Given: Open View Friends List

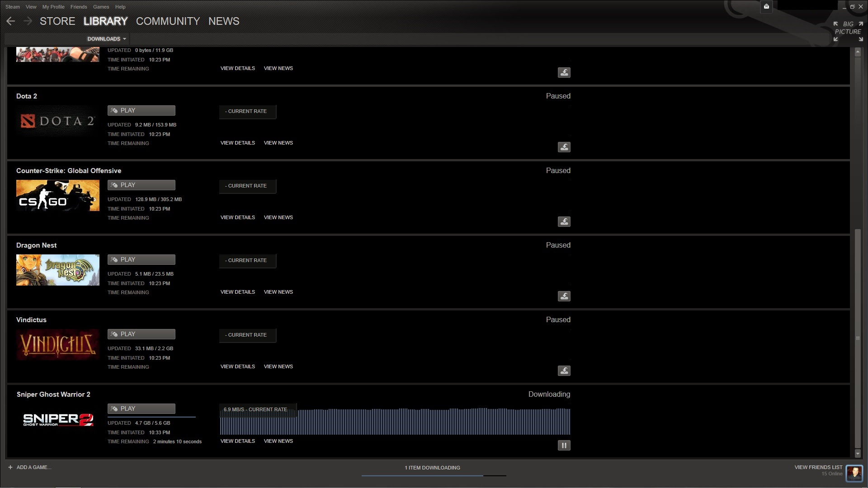Looking at the screenshot, I should point(818,467).
